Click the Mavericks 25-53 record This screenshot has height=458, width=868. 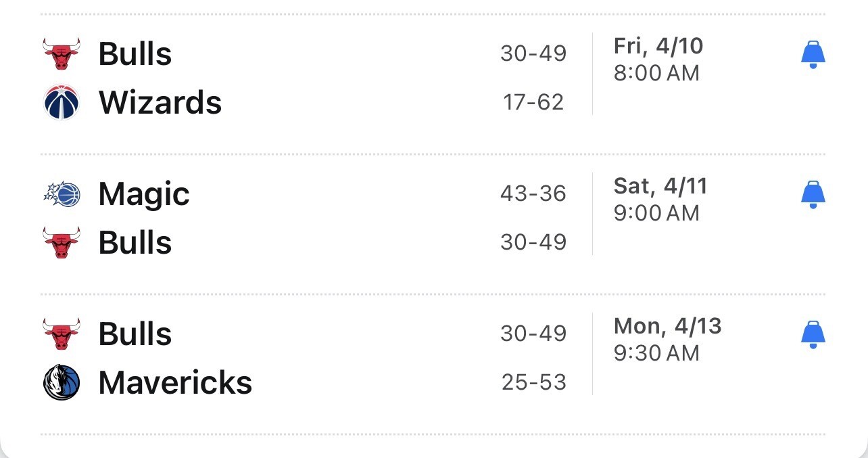pyautogui.click(x=533, y=382)
